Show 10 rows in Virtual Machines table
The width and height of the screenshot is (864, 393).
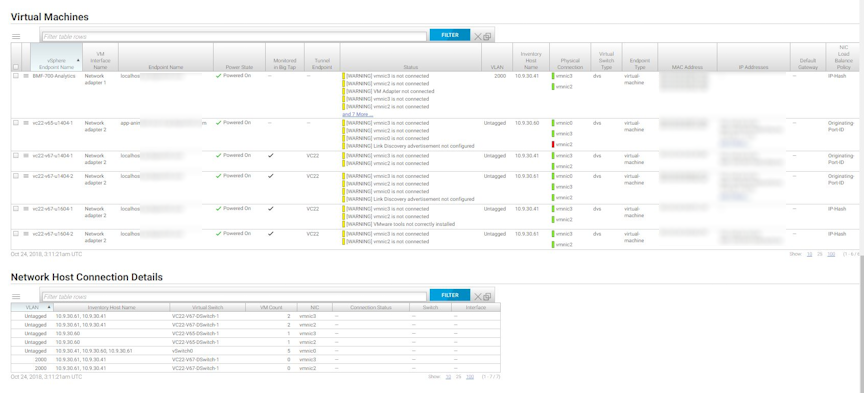coord(809,254)
